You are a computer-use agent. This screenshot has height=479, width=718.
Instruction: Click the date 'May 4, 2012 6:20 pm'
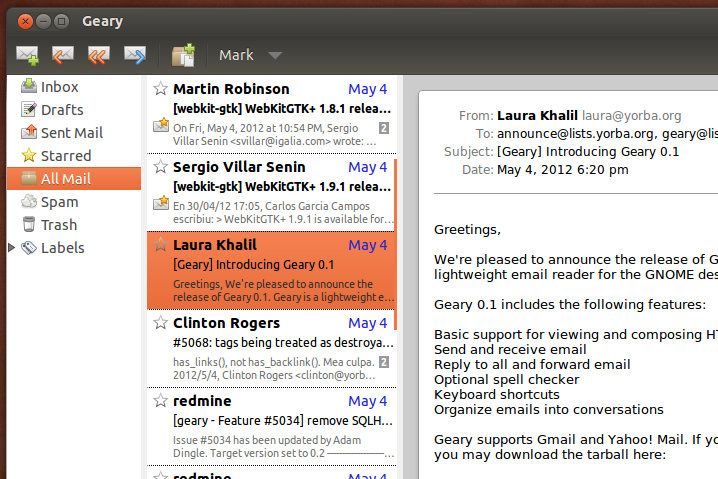563,169
